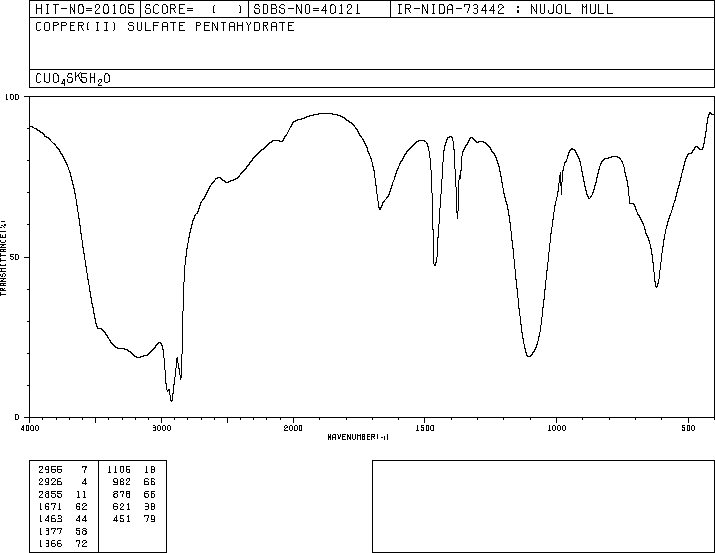Image resolution: width=715 pixels, height=553 pixels.
Task: Select peak table entry 1671
Action: (50, 506)
